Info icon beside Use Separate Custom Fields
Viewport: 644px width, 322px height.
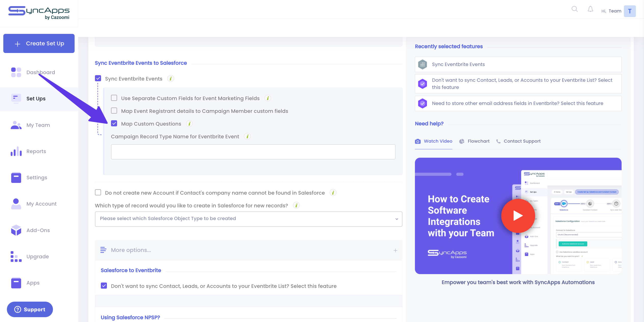point(268,98)
